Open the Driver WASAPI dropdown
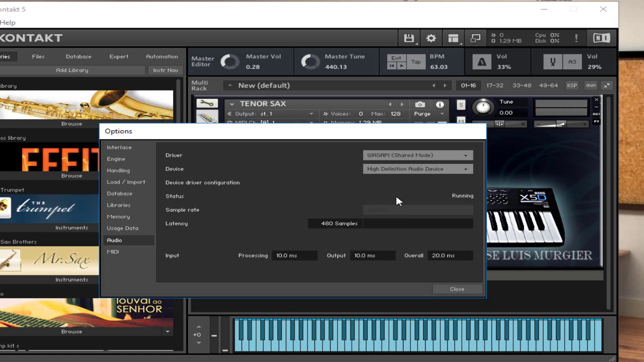Image resolution: width=644 pixels, height=362 pixels. (418, 155)
